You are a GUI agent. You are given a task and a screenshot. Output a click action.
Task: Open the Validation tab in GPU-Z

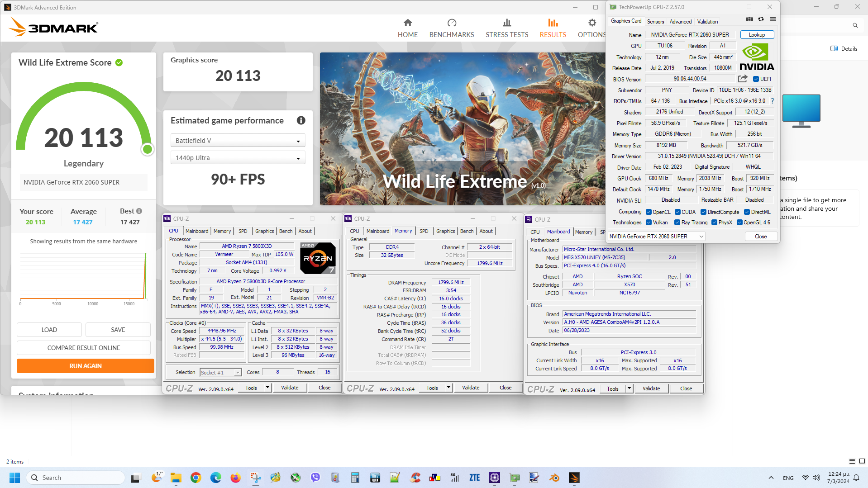[x=707, y=21]
